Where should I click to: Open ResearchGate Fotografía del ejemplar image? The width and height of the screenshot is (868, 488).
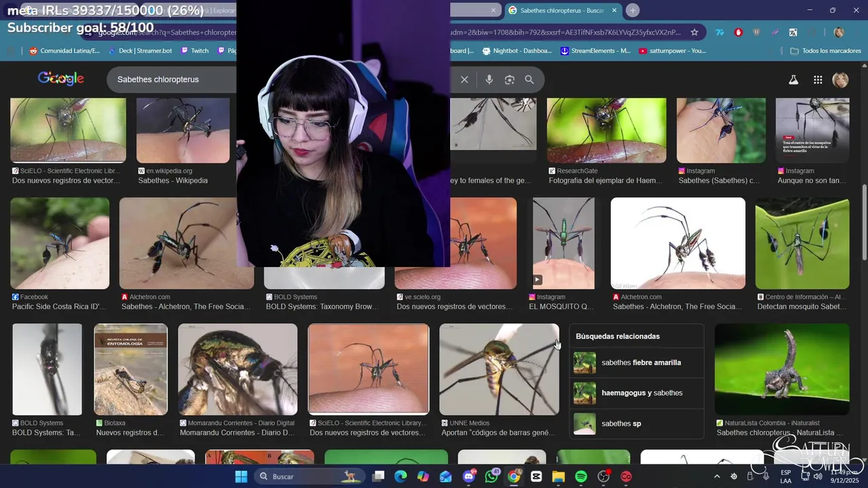607,130
